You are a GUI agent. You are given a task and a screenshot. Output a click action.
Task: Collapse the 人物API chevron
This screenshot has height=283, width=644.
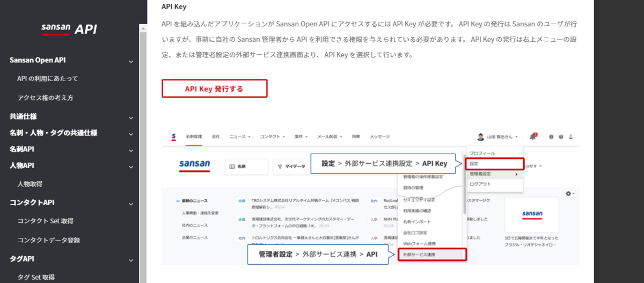pyautogui.click(x=131, y=166)
